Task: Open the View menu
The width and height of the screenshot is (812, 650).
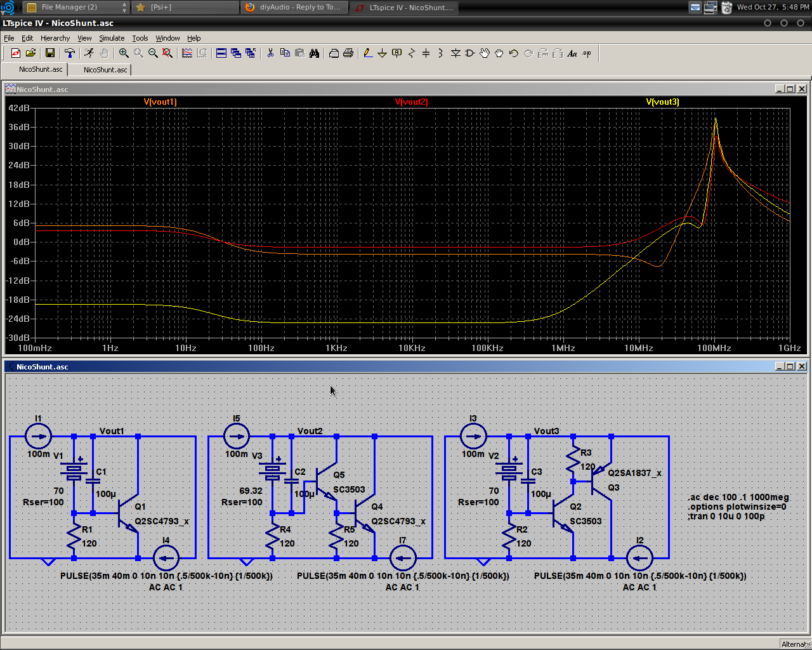Action: (84, 38)
